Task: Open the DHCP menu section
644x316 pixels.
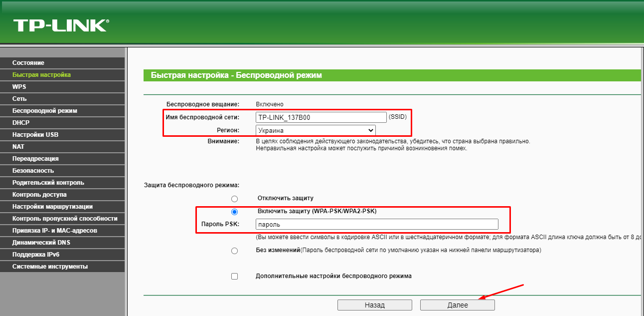Action: point(62,123)
